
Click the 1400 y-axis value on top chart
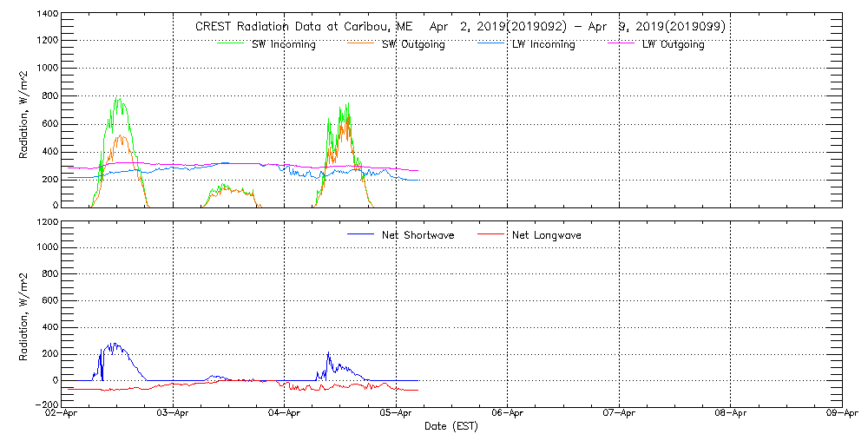(48, 16)
